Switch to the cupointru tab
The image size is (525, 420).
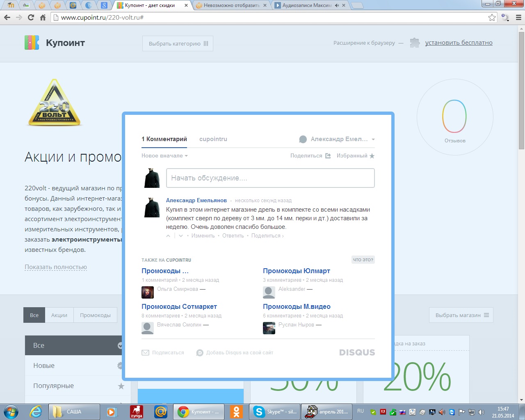(x=213, y=139)
